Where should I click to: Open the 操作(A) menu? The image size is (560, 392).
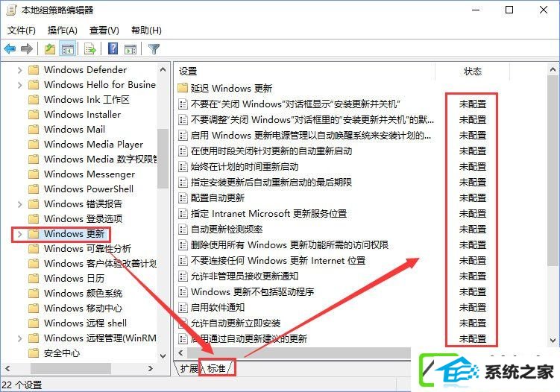coord(63,31)
